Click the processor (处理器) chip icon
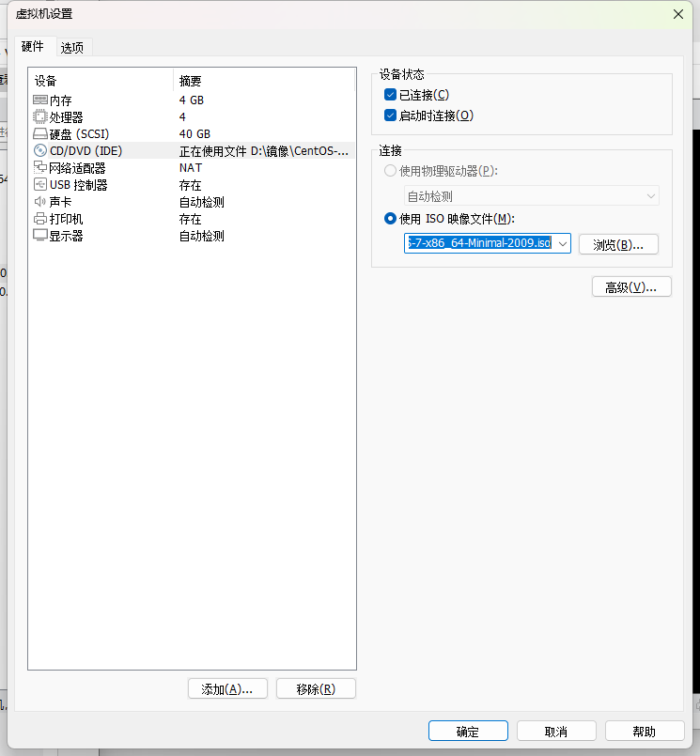The width and height of the screenshot is (700, 756). [x=40, y=116]
